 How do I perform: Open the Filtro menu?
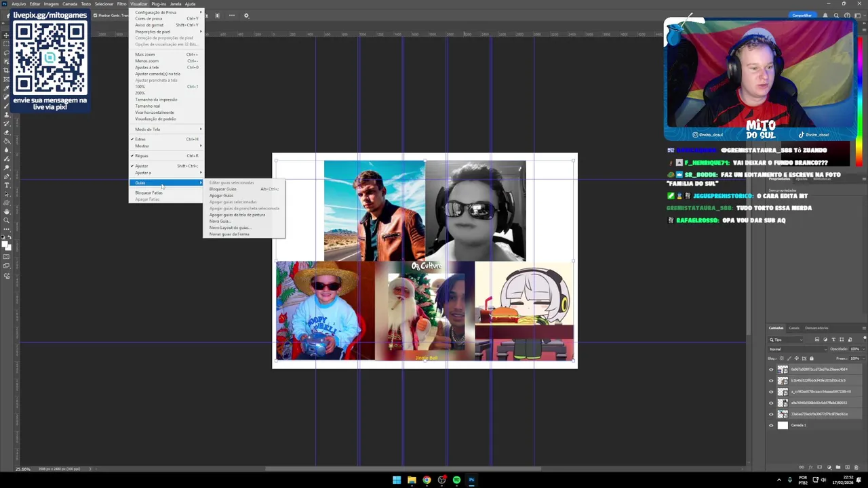(121, 4)
